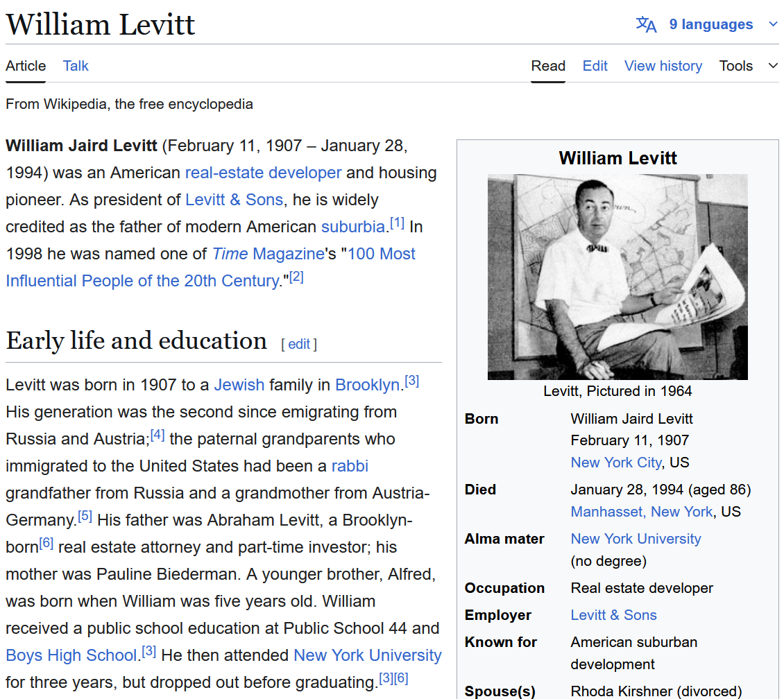
Task: Open Levitt & Sons link in intro paragraph
Action: pos(234,199)
